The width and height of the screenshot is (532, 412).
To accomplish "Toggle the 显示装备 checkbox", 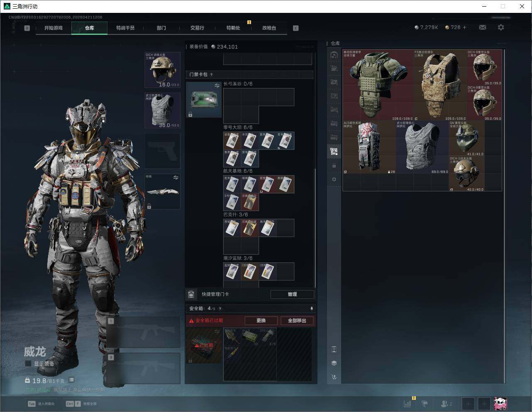I will click(x=28, y=363).
